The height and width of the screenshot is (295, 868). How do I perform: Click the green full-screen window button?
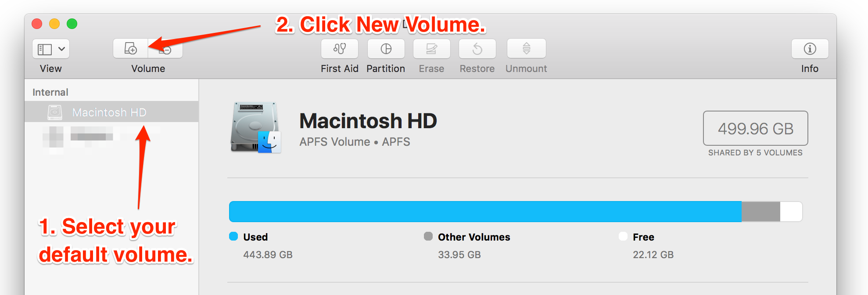72,24
